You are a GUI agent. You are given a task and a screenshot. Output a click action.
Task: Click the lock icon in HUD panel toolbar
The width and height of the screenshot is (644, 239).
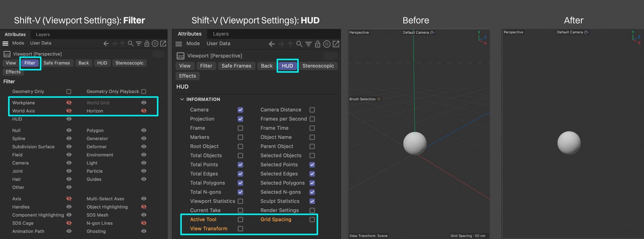pyautogui.click(x=317, y=44)
